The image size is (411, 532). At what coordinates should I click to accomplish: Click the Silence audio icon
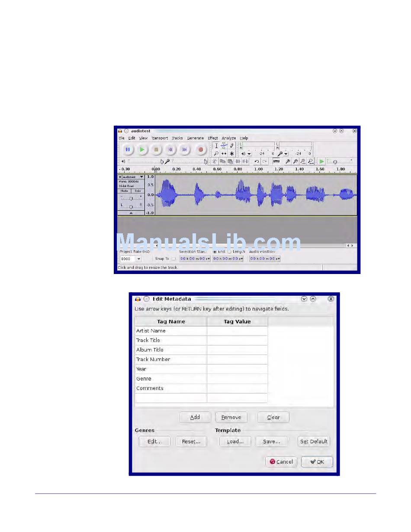(245, 161)
